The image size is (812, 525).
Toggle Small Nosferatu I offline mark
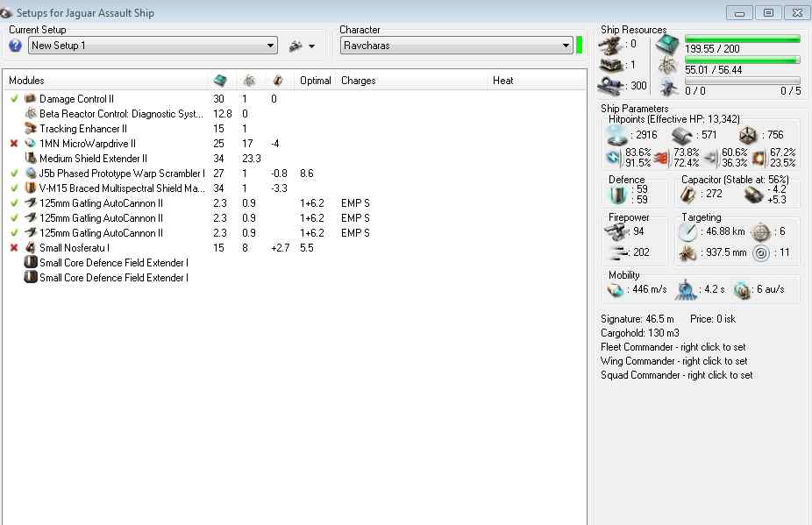click(x=15, y=247)
